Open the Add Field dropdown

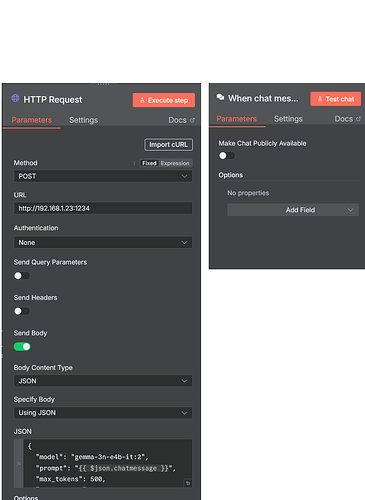pos(293,210)
